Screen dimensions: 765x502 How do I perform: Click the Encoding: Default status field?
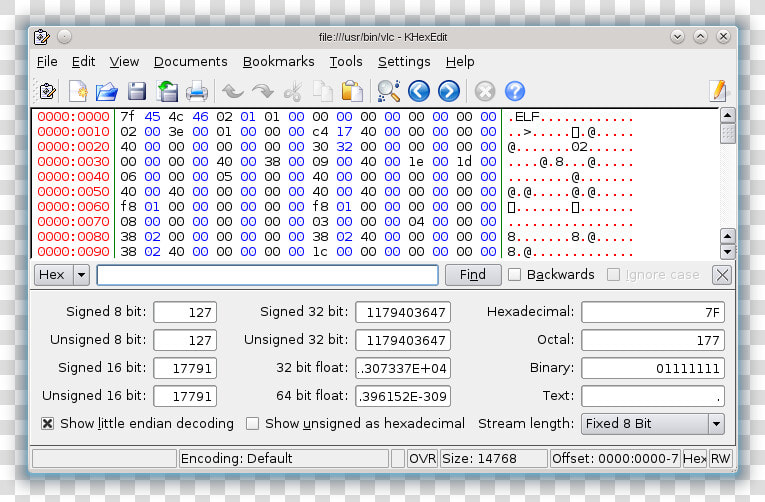coord(283,459)
